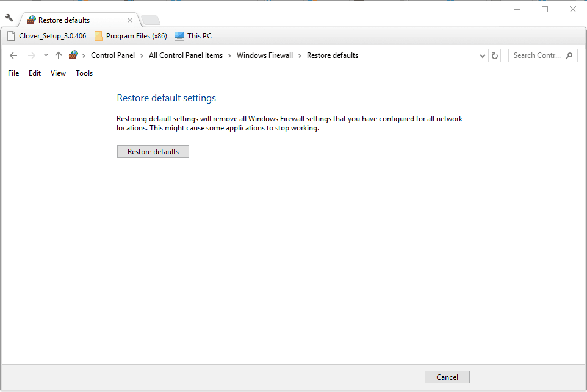Open the File menu
The image size is (587, 392).
(13, 73)
